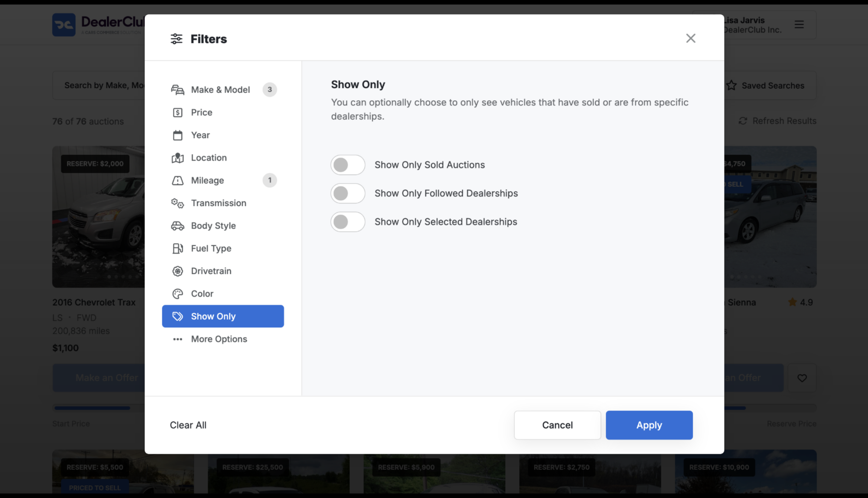Click Refresh Results on background page
The width and height of the screenshot is (868, 498).
[x=777, y=121]
